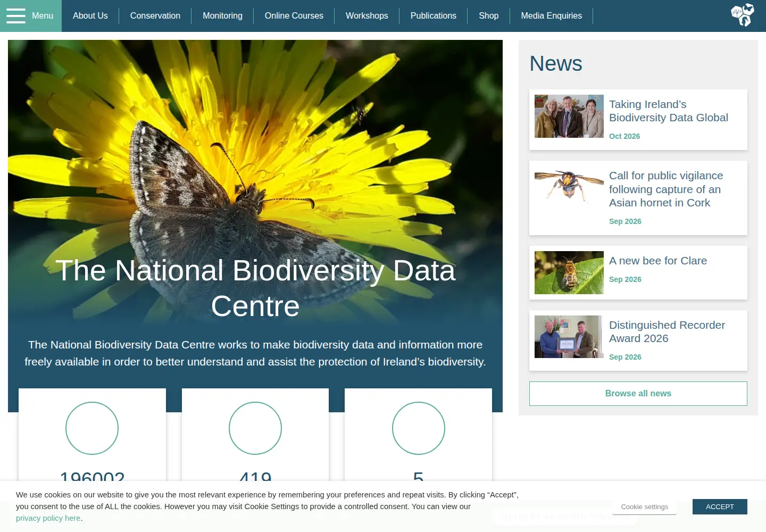Click the News heading
Viewport: 766px width, 532px height.
tap(556, 64)
